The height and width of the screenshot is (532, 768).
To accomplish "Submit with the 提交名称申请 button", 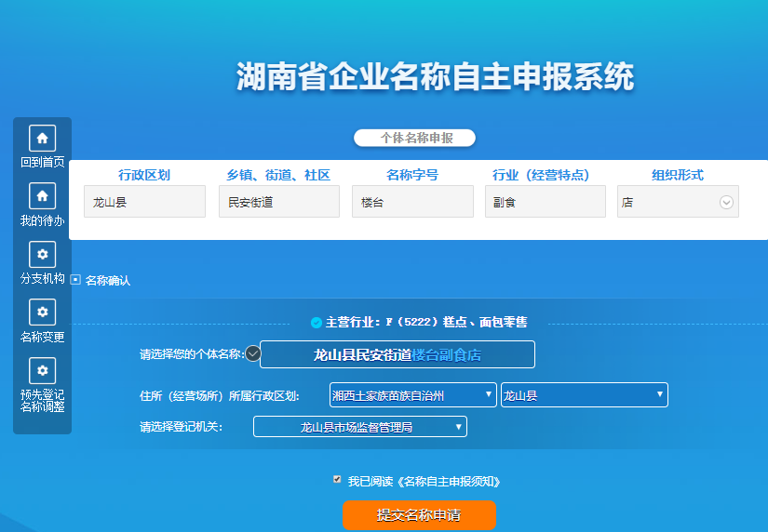I will tap(419, 515).
